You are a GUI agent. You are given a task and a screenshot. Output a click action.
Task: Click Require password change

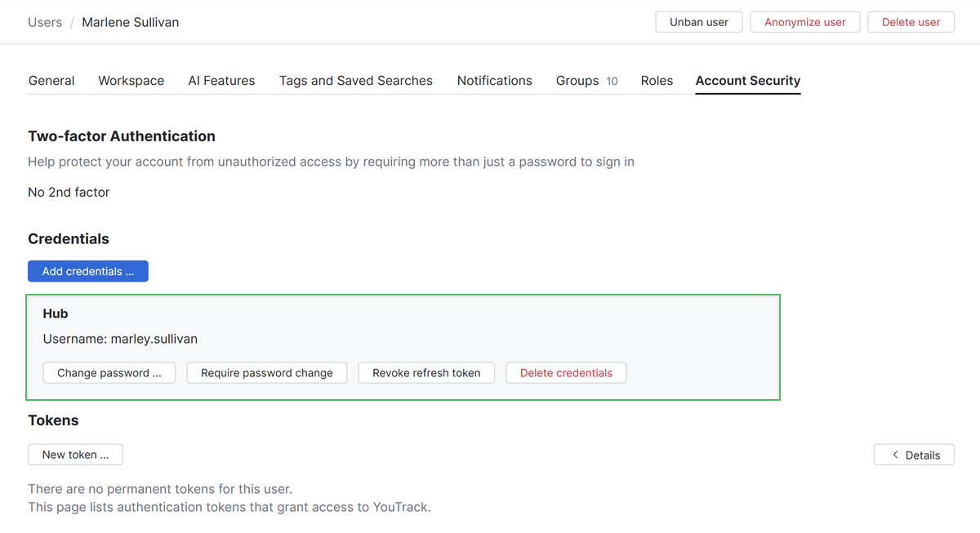pos(267,373)
